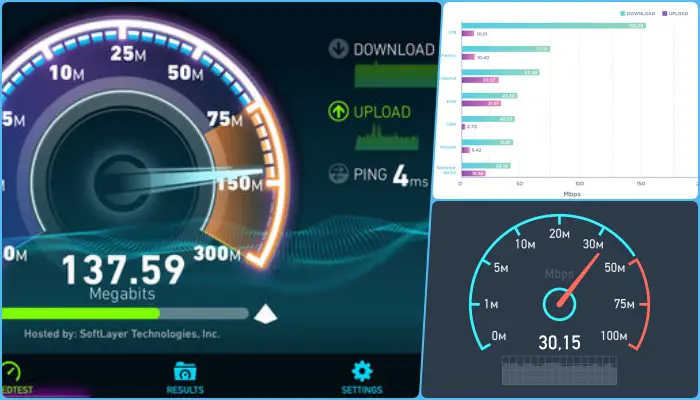This screenshot has height=400, width=700.
Task: Click the Download speed history graph
Action: (396, 74)
